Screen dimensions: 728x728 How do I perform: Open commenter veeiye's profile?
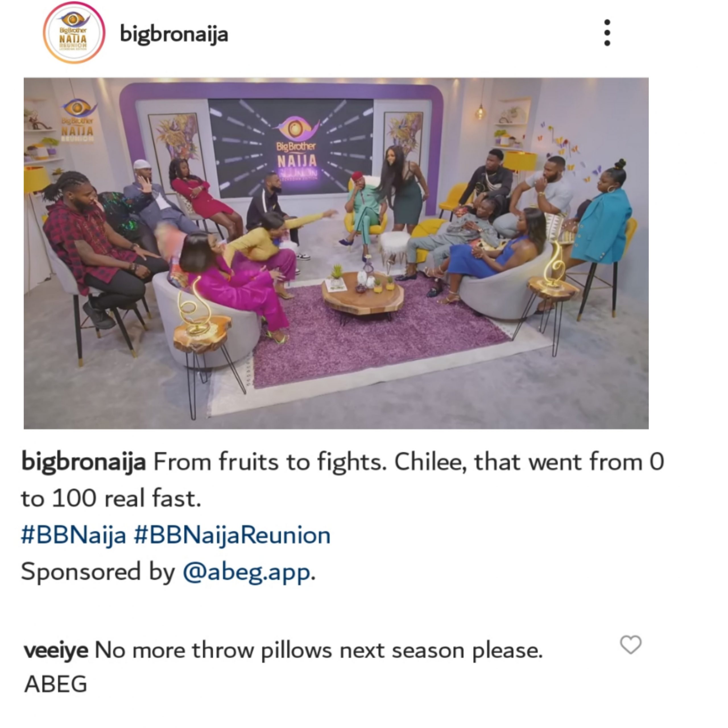pos(56,650)
